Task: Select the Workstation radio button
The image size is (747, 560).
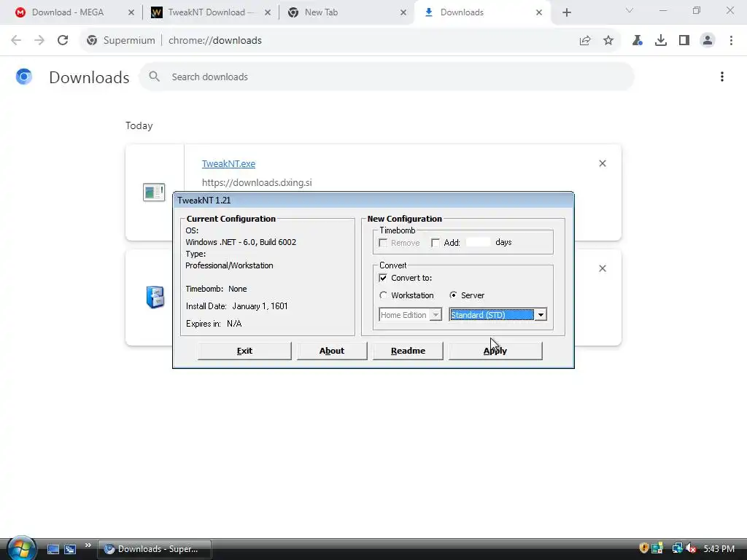Action: tap(383, 295)
